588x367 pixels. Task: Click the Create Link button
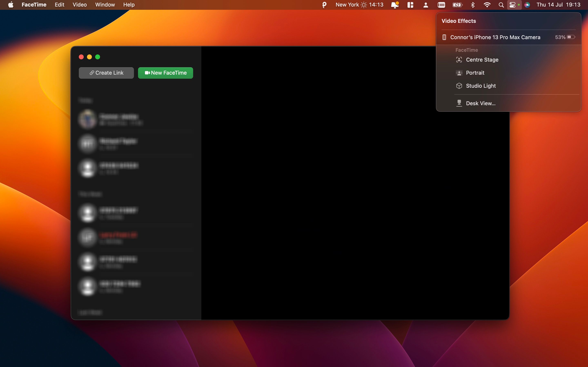[x=106, y=73]
